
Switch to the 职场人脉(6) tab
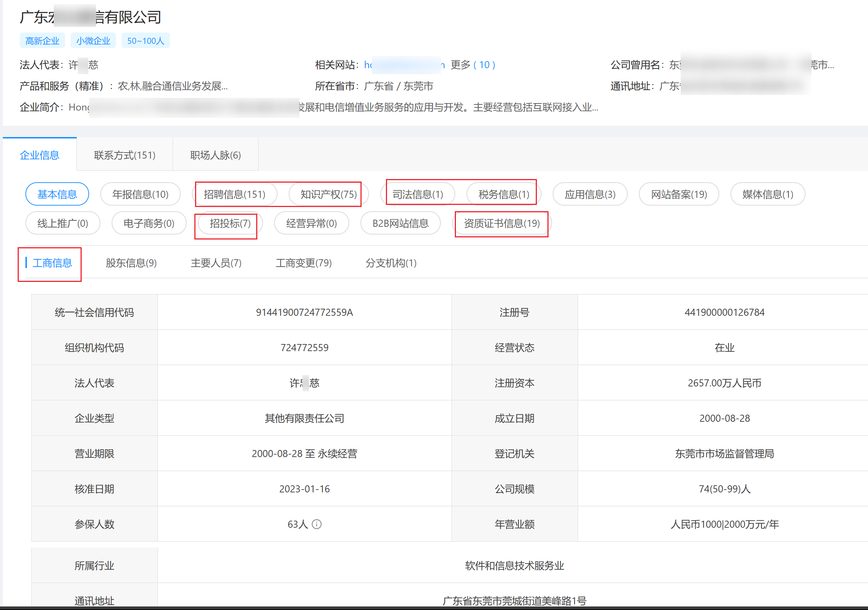point(215,155)
